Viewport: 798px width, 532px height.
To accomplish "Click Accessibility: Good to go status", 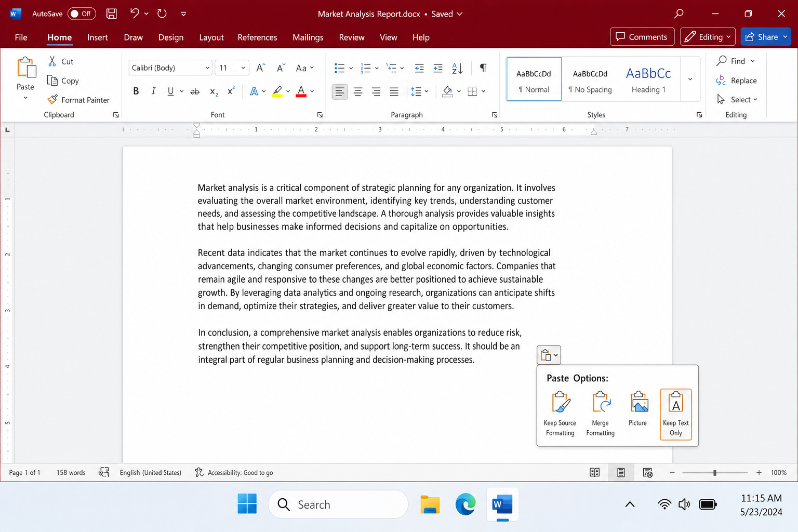I will point(234,472).
